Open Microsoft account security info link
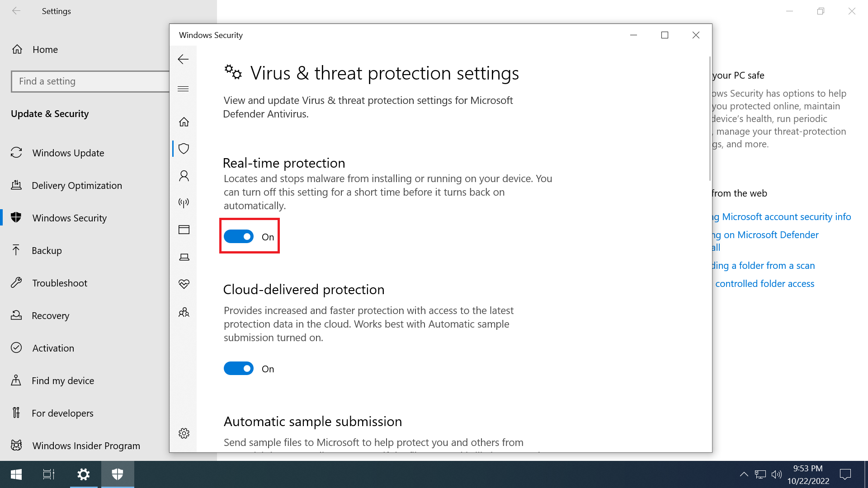 786,216
